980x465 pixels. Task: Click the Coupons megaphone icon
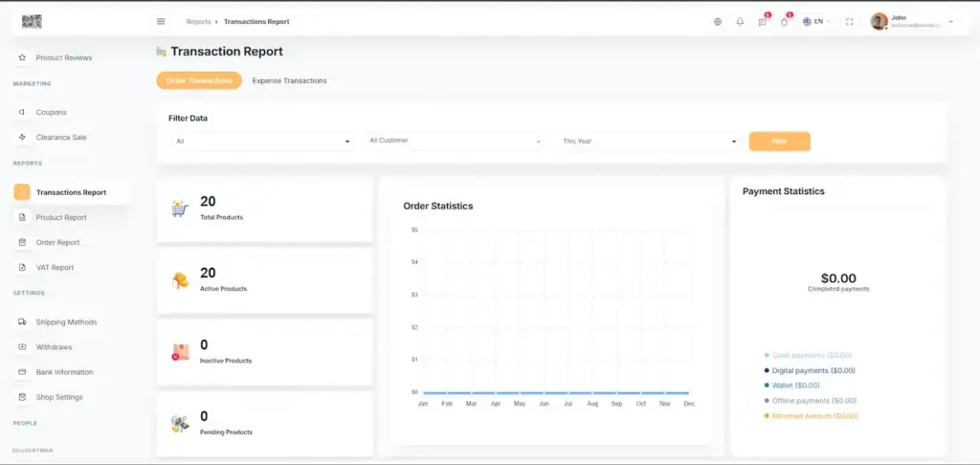click(22, 113)
